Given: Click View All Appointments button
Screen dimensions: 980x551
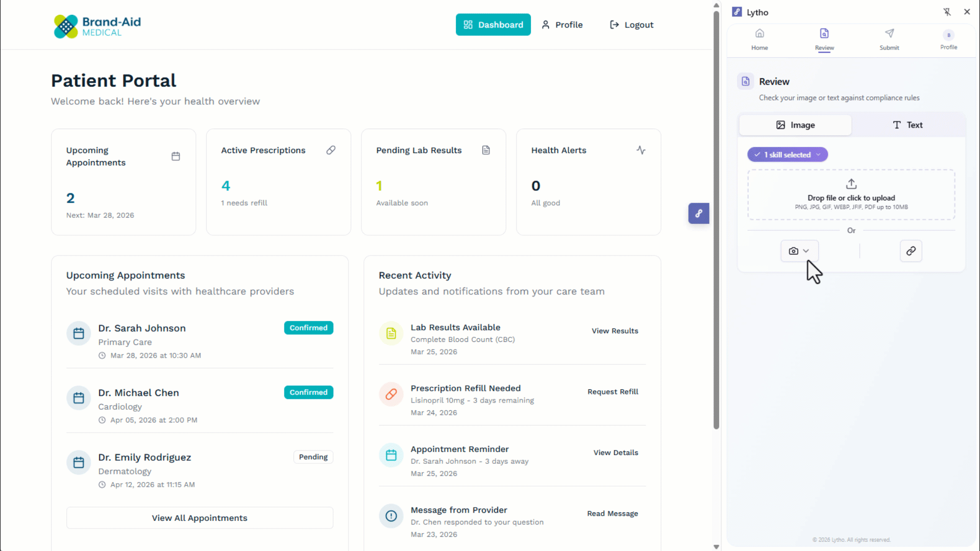Looking at the screenshot, I should 200,518.
